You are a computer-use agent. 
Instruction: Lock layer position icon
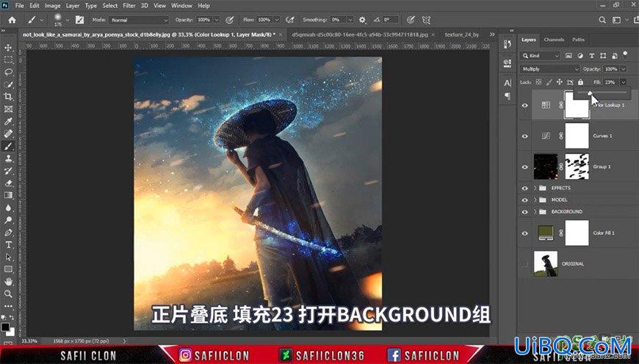click(560, 82)
